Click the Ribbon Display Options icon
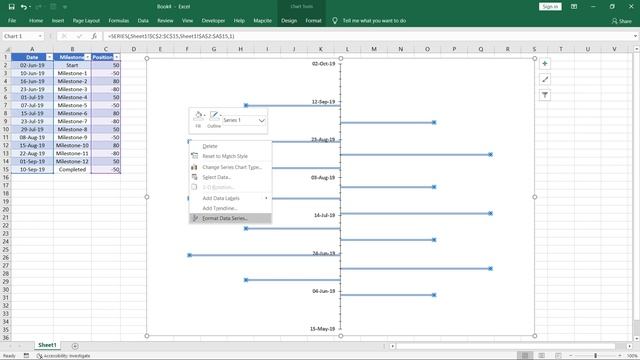Image resolution: width=640 pixels, height=360 pixels. pos(574,7)
